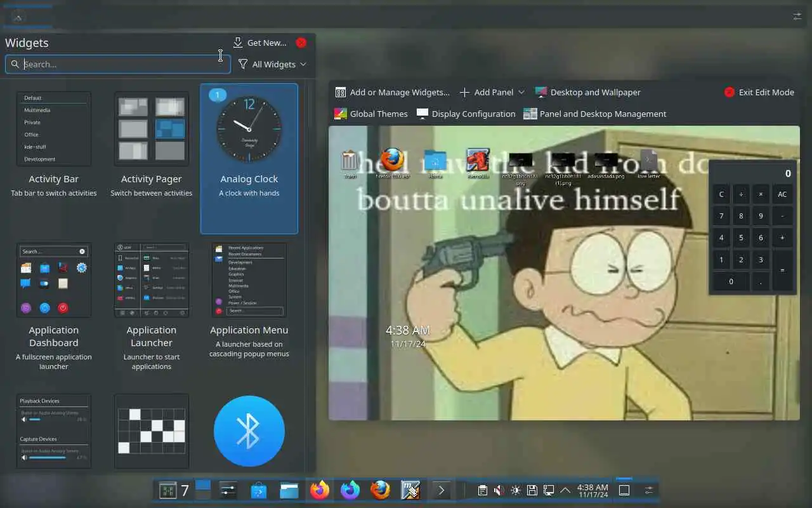
Task: Open brightness tray icon
Action: click(x=516, y=490)
